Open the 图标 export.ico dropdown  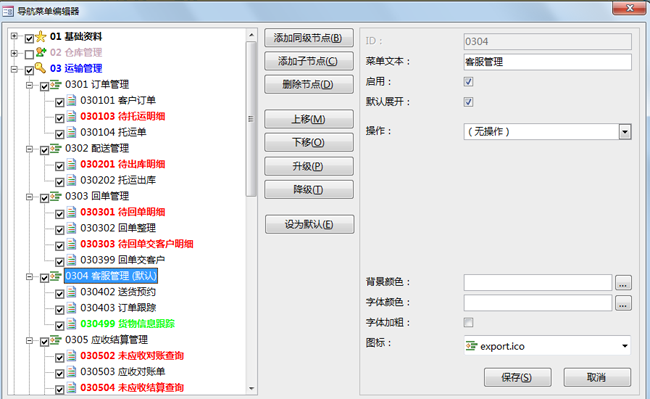tap(624, 346)
